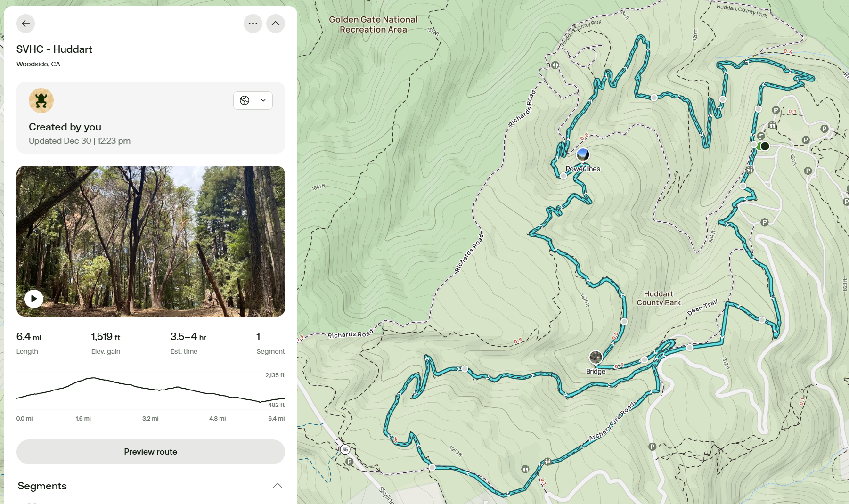Collapse the route details panel
The width and height of the screenshot is (849, 504).
pyautogui.click(x=276, y=24)
